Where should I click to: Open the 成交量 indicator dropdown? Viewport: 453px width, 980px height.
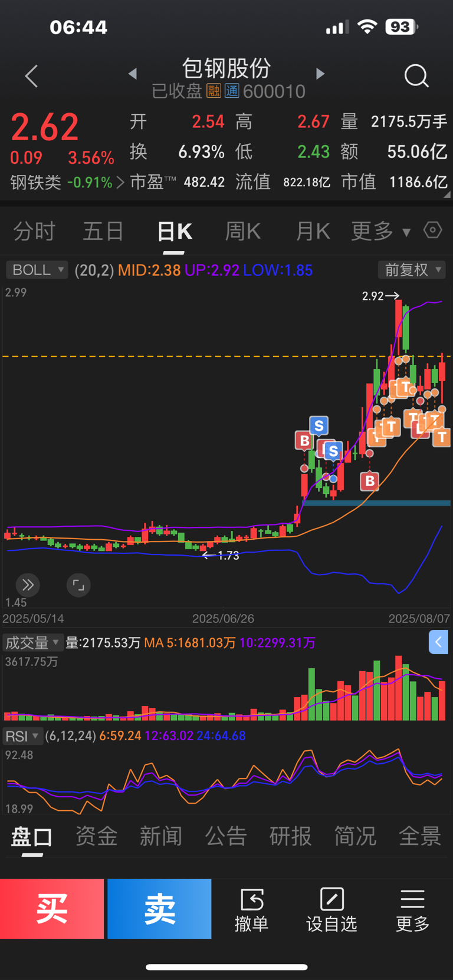point(33,642)
